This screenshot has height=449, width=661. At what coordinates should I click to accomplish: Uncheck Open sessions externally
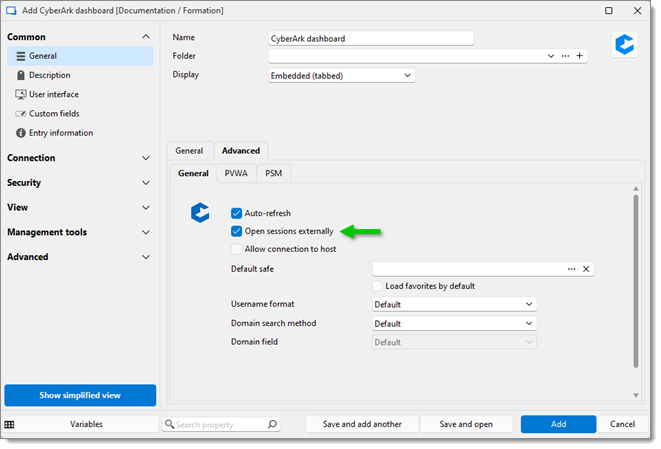(236, 231)
